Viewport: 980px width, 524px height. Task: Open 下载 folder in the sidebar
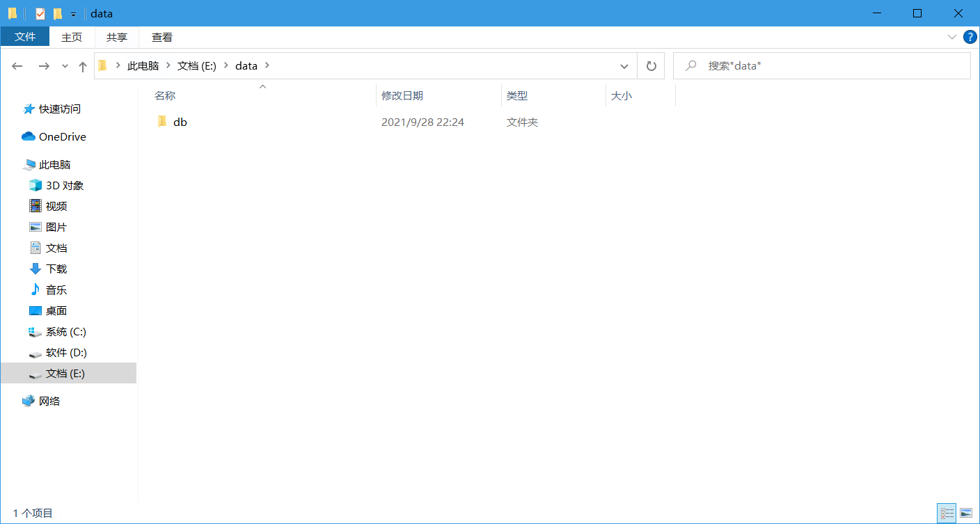pyautogui.click(x=56, y=269)
